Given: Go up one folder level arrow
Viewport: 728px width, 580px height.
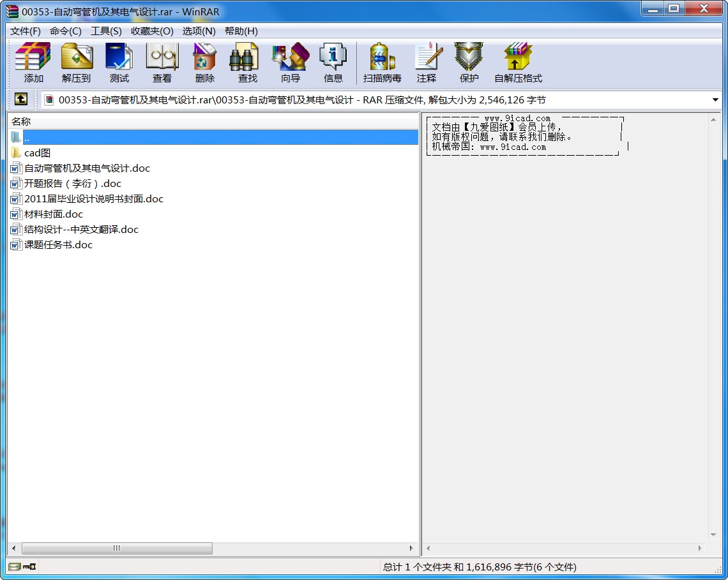Looking at the screenshot, I should click(21, 100).
